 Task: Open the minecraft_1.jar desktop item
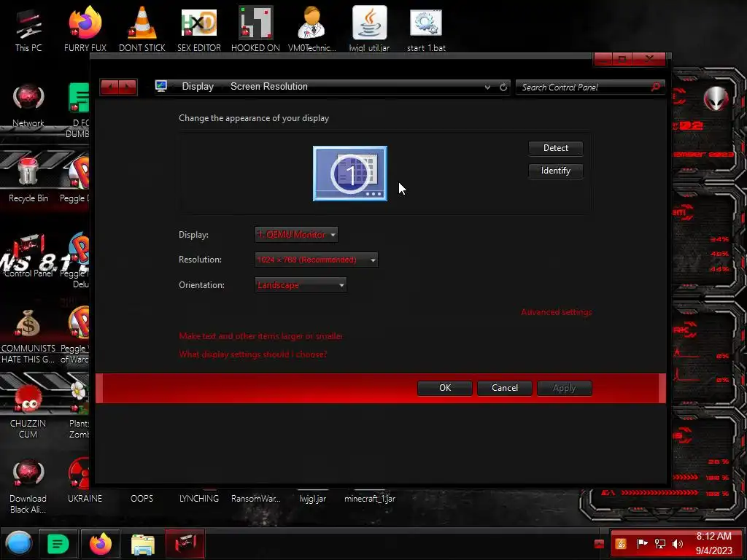(x=370, y=499)
